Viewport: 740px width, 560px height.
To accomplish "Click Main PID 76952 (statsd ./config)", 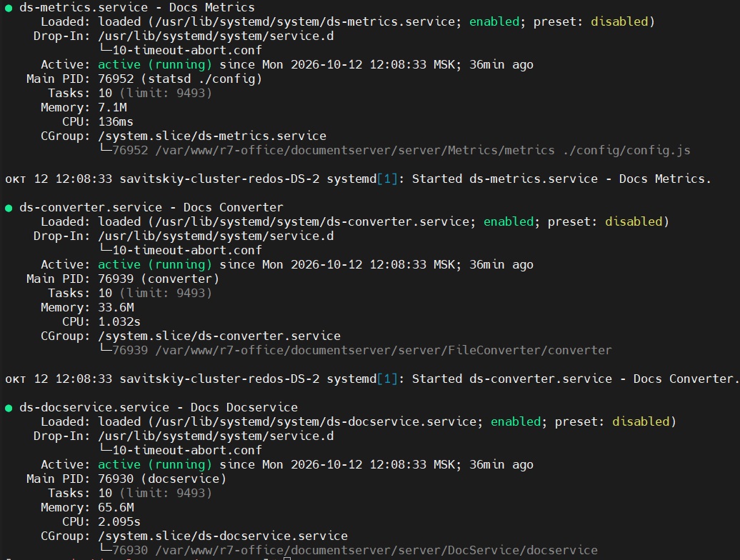I will click(180, 79).
